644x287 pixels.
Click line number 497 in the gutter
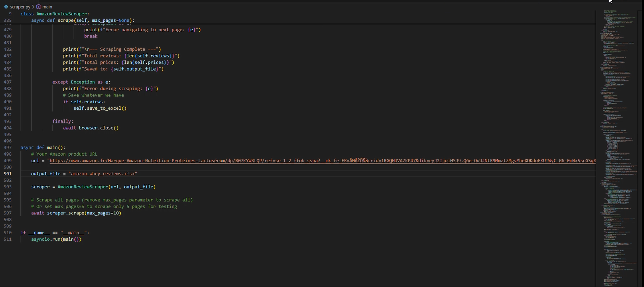(x=7, y=148)
